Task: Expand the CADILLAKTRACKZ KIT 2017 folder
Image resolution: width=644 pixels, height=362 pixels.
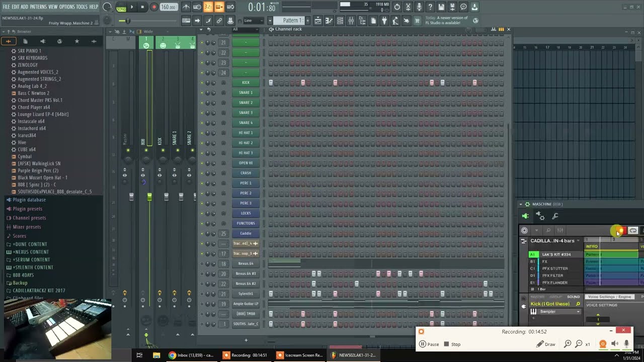Action: pos(39,291)
